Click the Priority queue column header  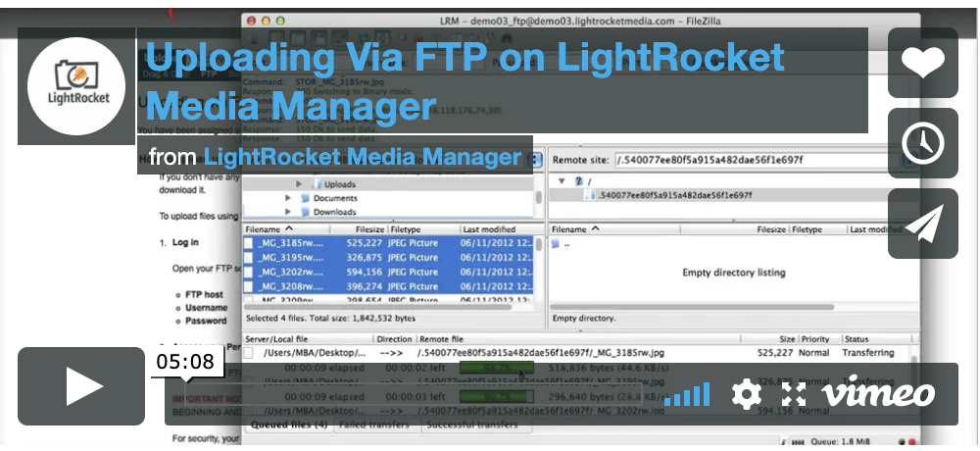[814, 339]
